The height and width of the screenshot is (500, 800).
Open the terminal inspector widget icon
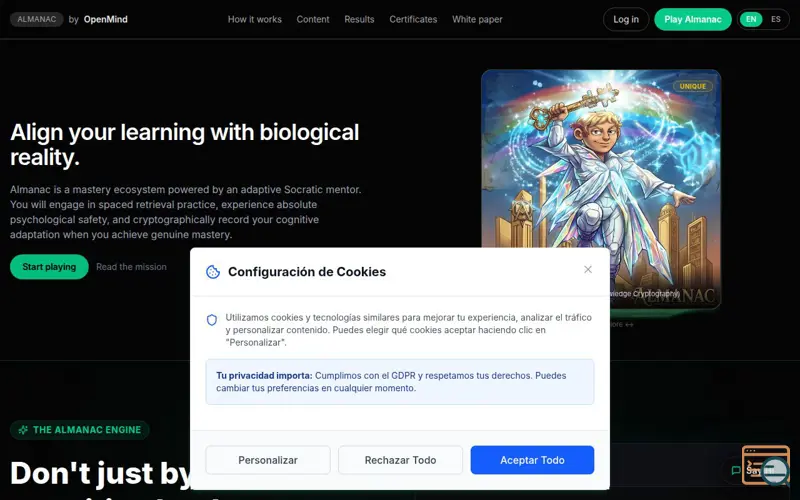pos(765,464)
